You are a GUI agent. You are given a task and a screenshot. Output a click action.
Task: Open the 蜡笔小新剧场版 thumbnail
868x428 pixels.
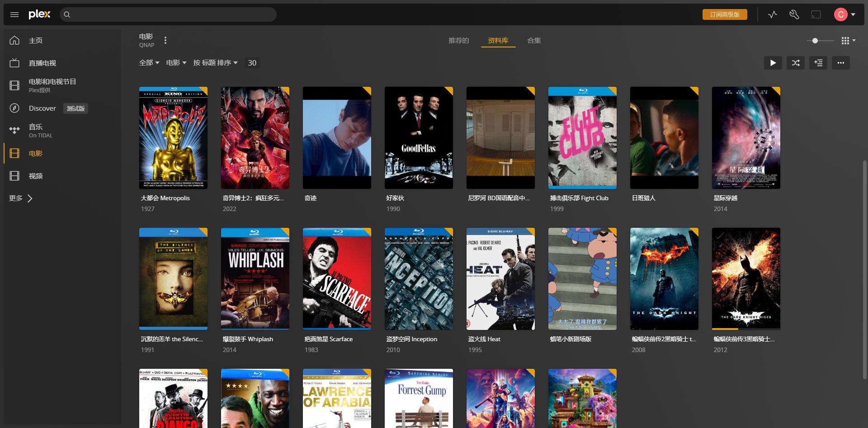(x=582, y=279)
